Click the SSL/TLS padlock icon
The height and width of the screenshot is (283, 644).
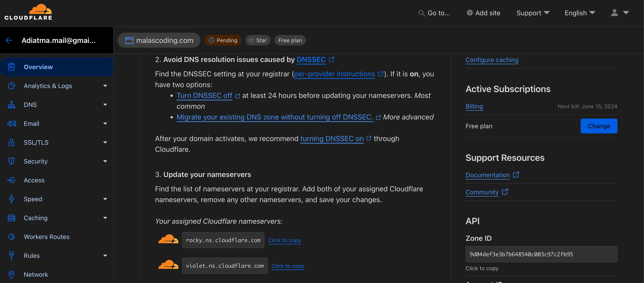pyautogui.click(x=11, y=142)
